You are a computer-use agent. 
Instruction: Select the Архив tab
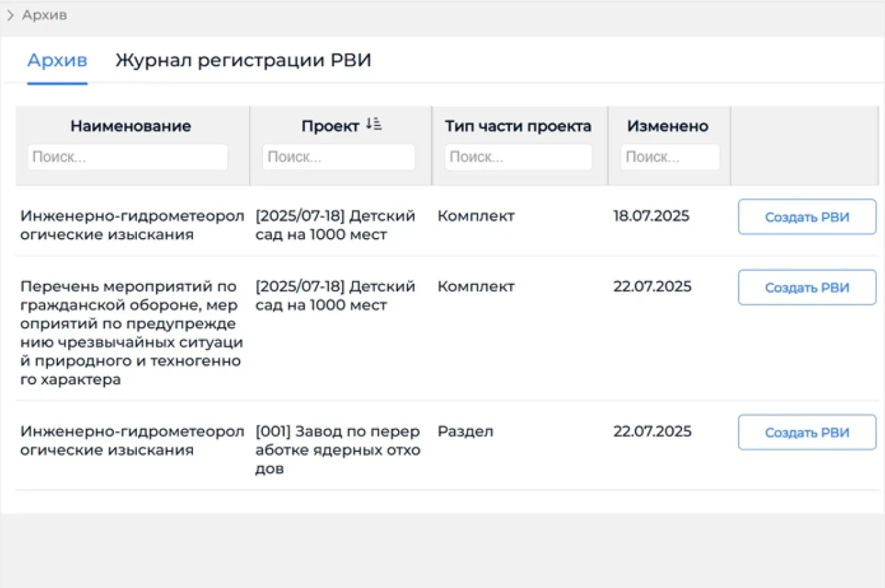click(x=57, y=60)
